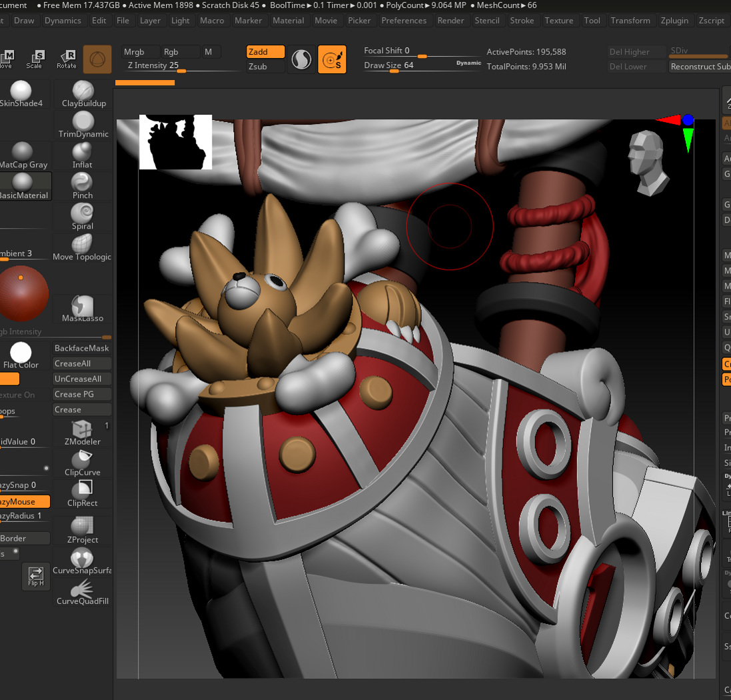This screenshot has height=700, width=731.
Task: Adjust the LazyRadius slider
Action: point(25,516)
